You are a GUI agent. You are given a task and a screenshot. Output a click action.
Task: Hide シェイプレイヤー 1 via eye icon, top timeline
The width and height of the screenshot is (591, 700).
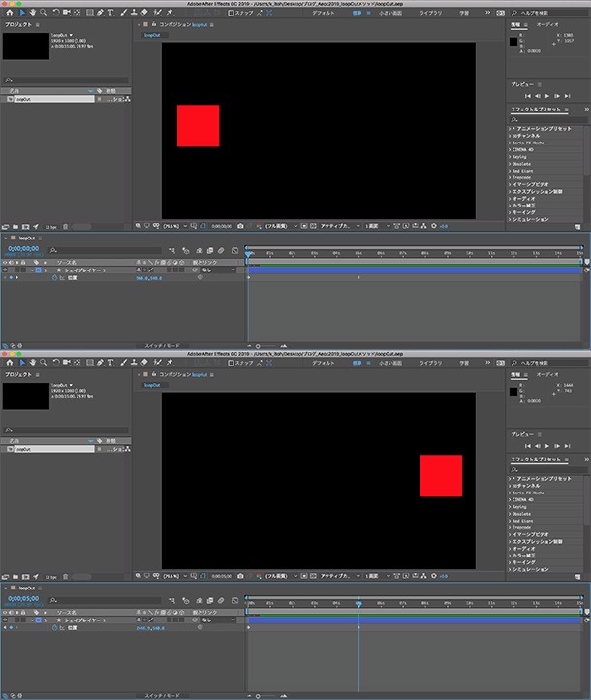5,270
